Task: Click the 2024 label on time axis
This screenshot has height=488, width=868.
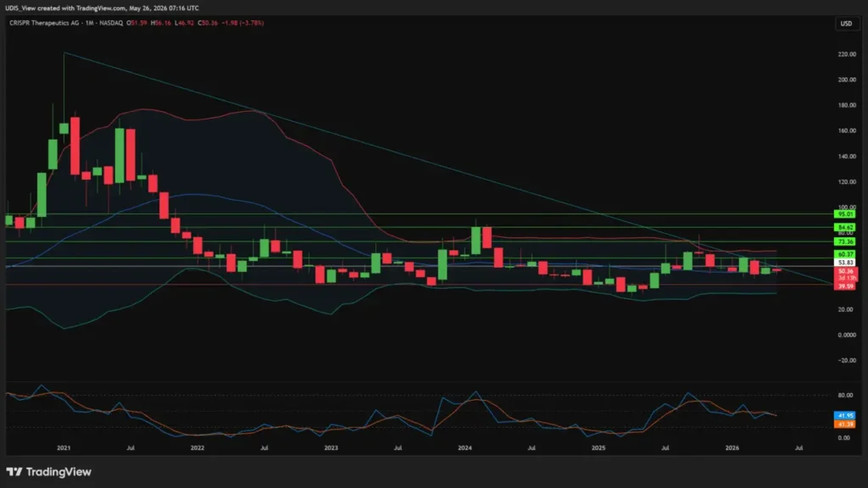Action: click(465, 448)
